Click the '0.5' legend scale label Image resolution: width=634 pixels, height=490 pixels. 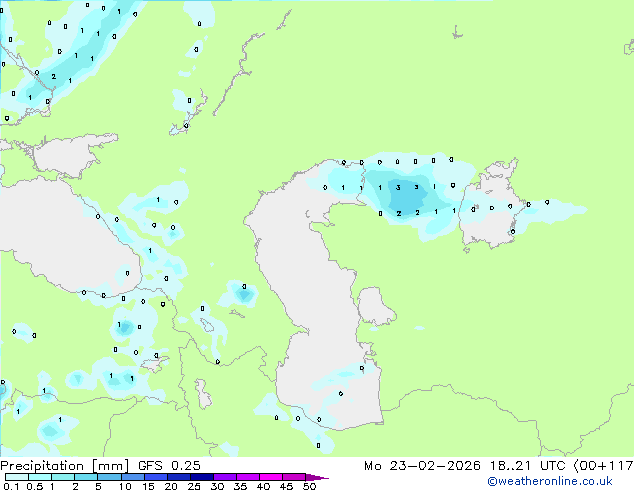click(35, 486)
